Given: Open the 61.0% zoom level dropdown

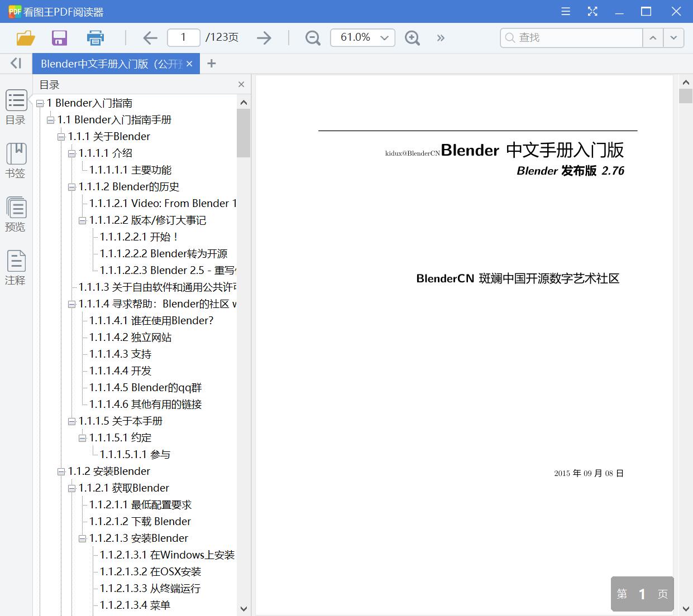Looking at the screenshot, I should pyautogui.click(x=362, y=37).
